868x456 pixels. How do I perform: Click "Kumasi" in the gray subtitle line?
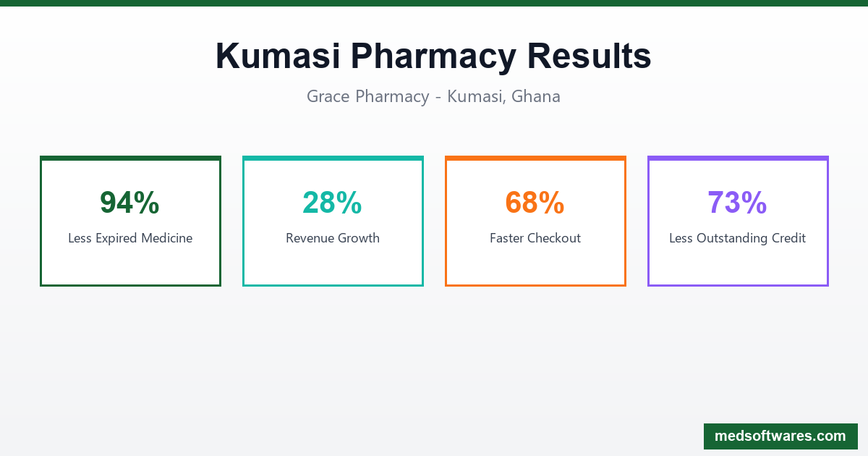[473, 96]
